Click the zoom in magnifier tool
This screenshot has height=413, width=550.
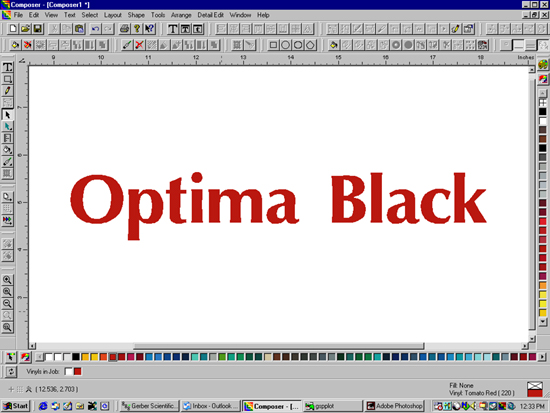coord(7,280)
